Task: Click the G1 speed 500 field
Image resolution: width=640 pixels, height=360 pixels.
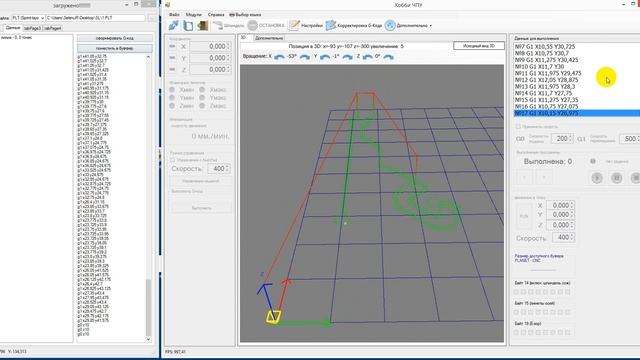Action: point(629,139)
